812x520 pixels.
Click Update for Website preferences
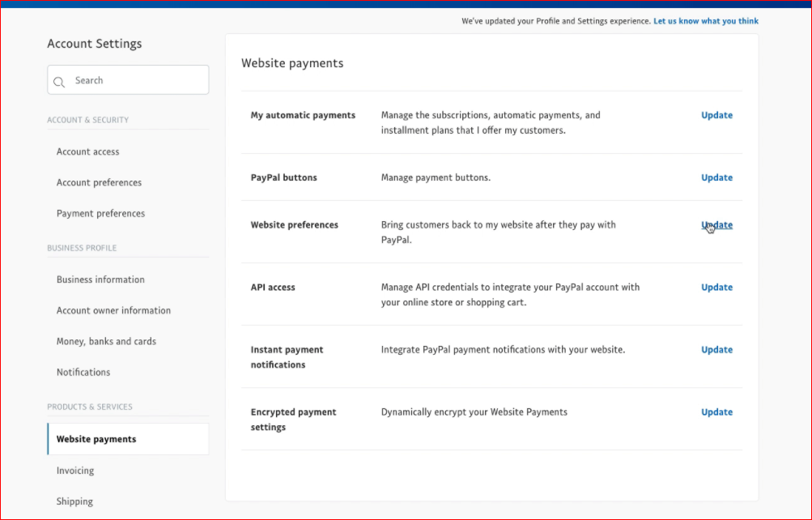[x=716, y=225]
